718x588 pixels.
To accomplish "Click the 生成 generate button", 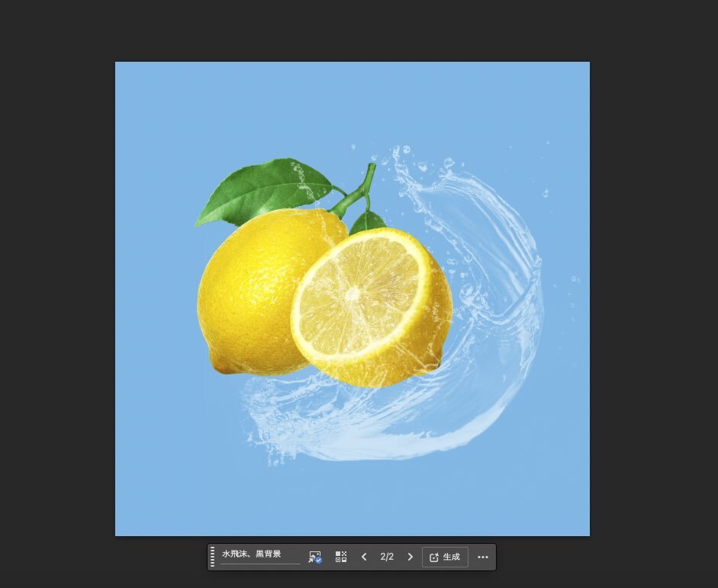I will point(445,557).
